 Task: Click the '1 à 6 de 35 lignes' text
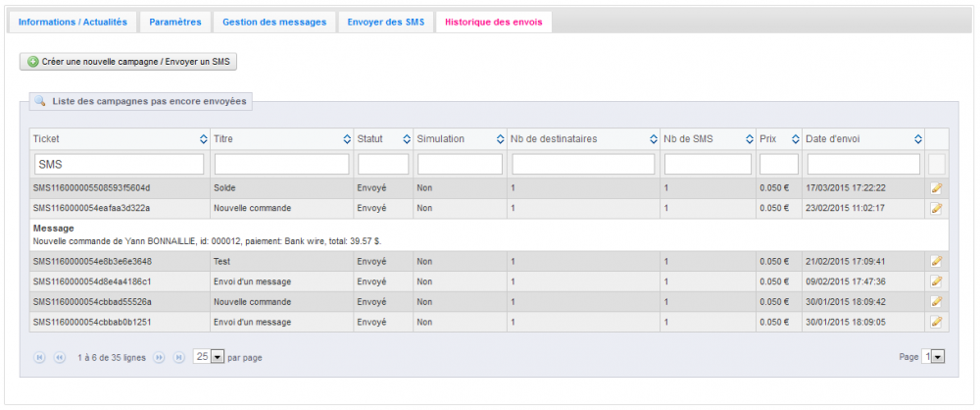coord(112,358)
